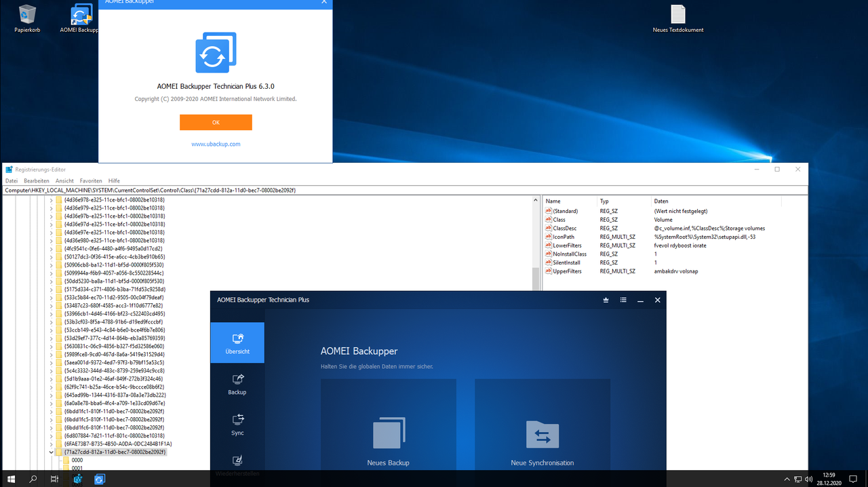
Task: Select the SilentInstall registry value
Action: click(x=566, y=262)
